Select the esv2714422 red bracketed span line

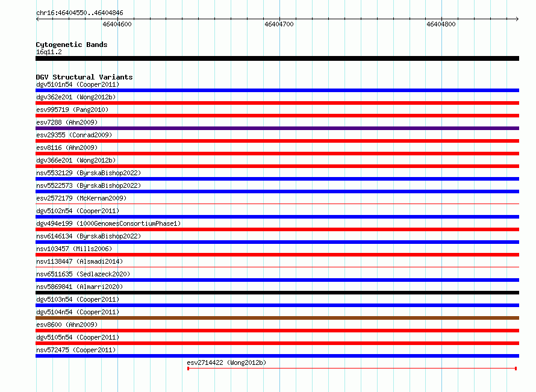pyautogui.click(x=352, y=369)
